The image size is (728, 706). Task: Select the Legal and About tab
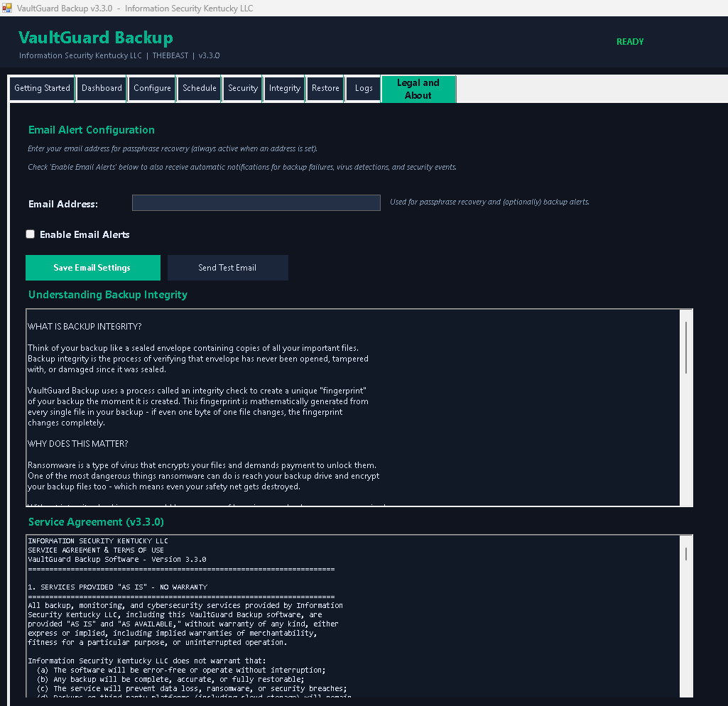coord(418,89)
